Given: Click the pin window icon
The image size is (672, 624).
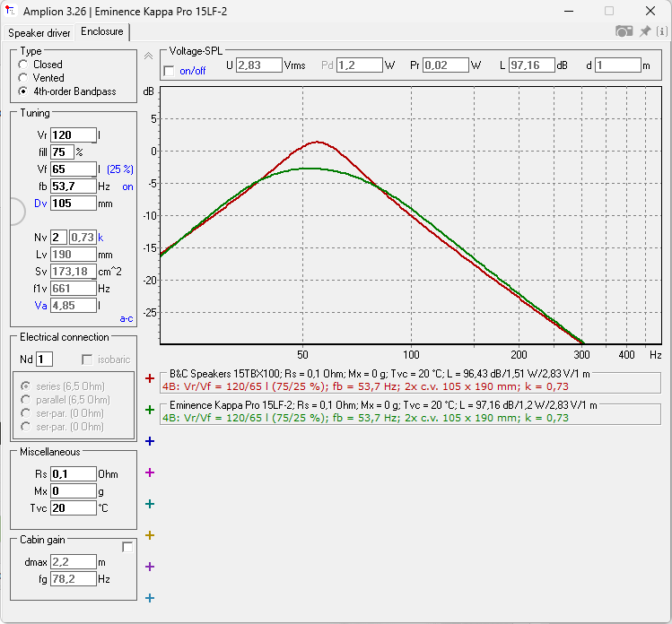Looking at the screenshot, I should pos(645,31).
